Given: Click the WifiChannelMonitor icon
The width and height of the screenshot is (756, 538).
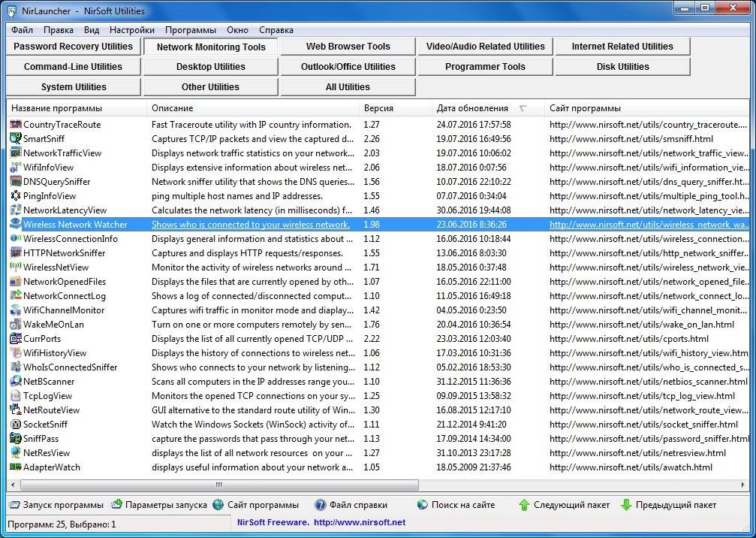Looking at the screenshot, I should coord(16,310).
